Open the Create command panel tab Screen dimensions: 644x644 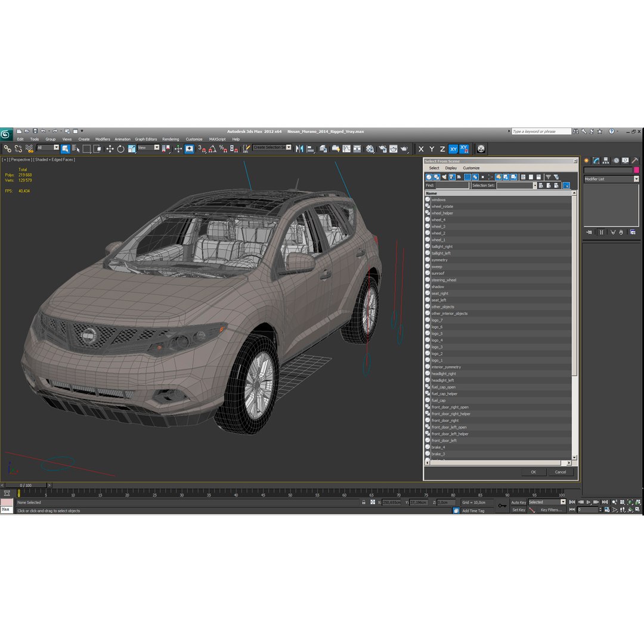click(587, 160)
